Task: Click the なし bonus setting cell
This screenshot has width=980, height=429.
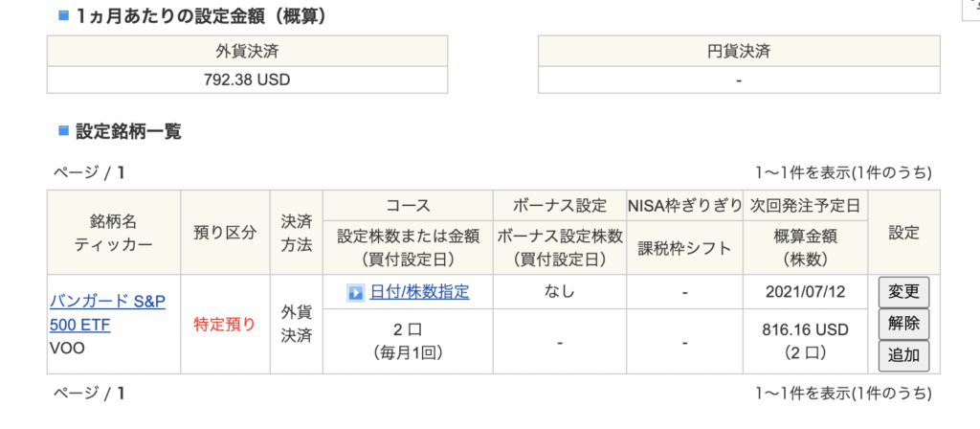Action: point(560,292)
